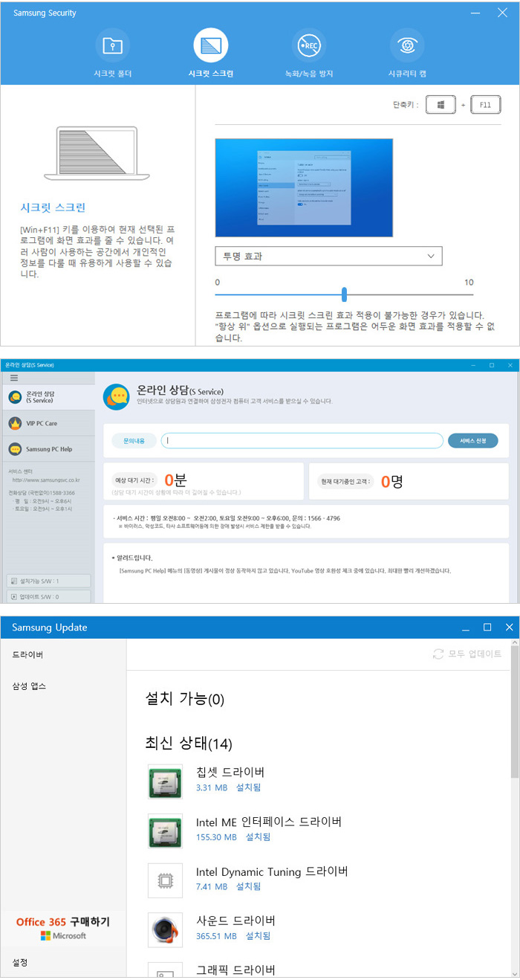Open the Security Cam eye icon
The width and height of the screenshot is (520, 980).
click(x=407, y=46)
